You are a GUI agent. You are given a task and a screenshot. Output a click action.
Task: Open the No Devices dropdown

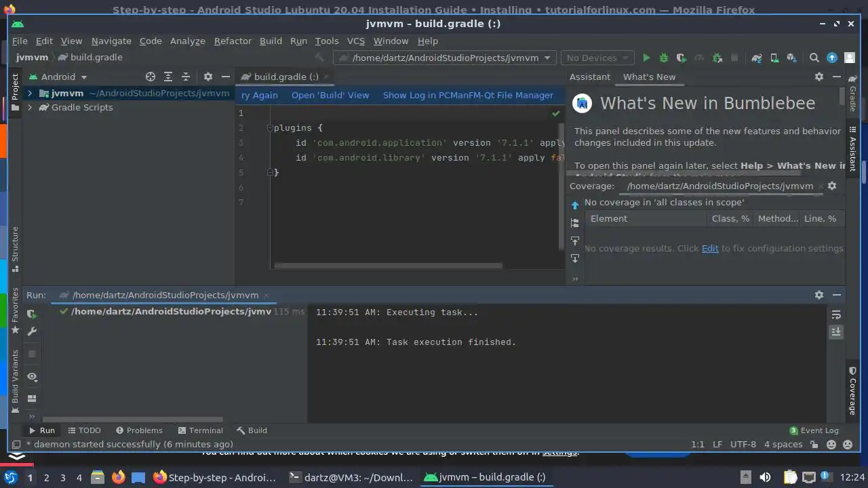[597, 58]
